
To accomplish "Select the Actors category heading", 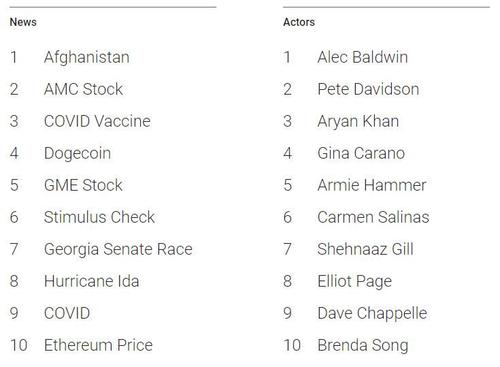I will tap(299, 22).
